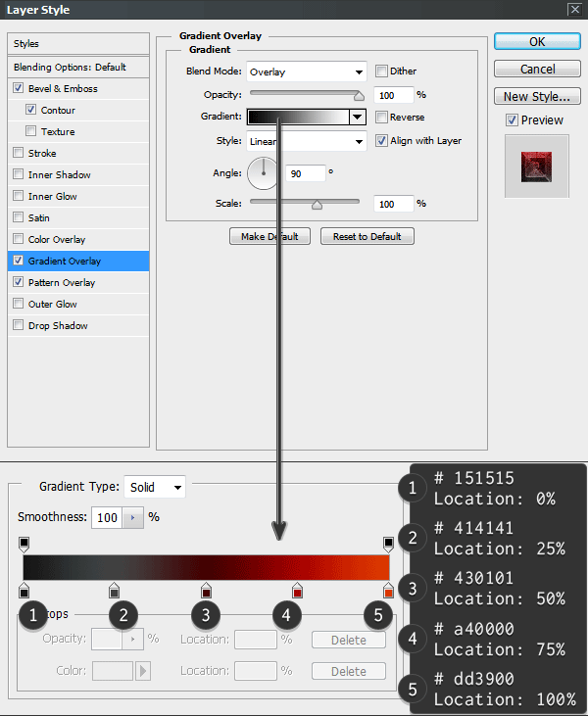Select the right opacity stop above gradient

point(388,544)
